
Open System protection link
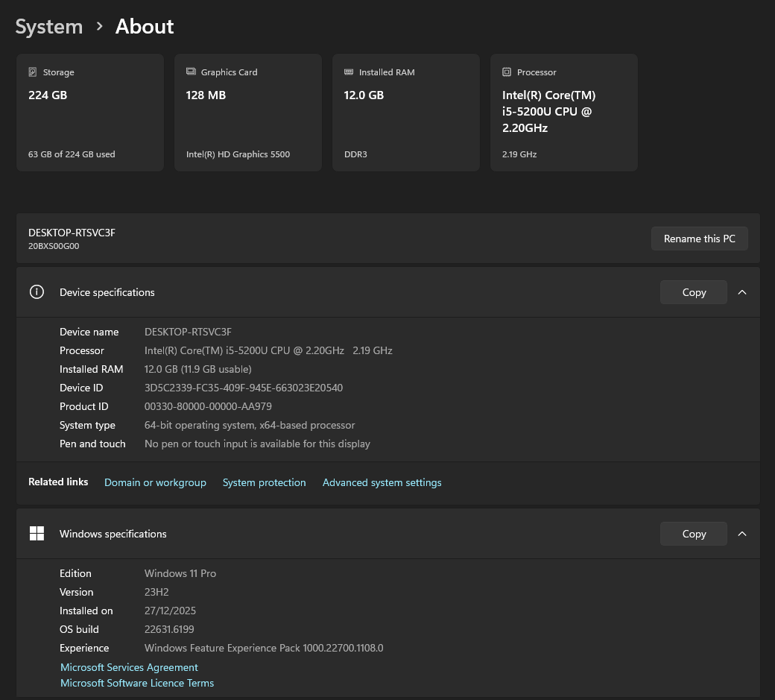click(264, 482)
